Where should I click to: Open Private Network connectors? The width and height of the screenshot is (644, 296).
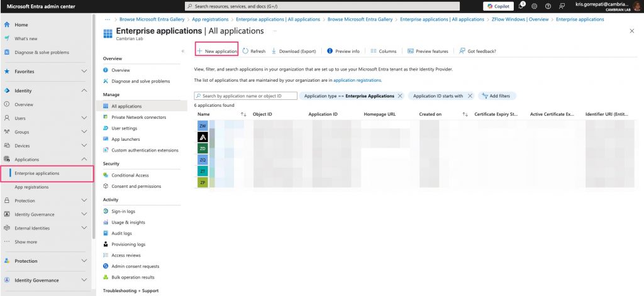(140, 118)
